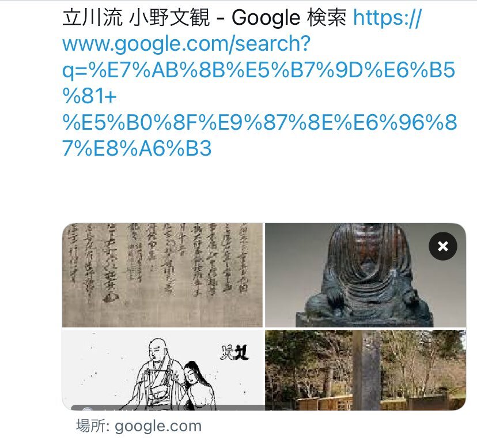
Task: Tap the "場所:" location label
Action: [x=93, y=426]
